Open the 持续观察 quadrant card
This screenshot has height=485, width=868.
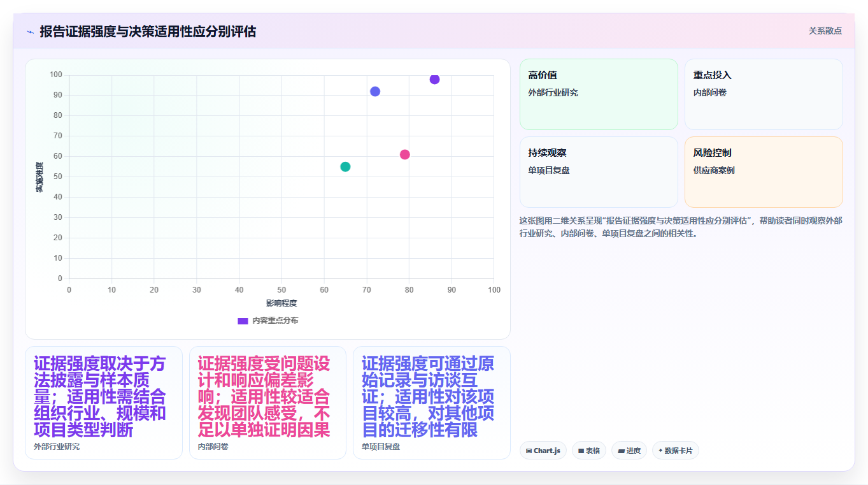click(x=599, y=172)
